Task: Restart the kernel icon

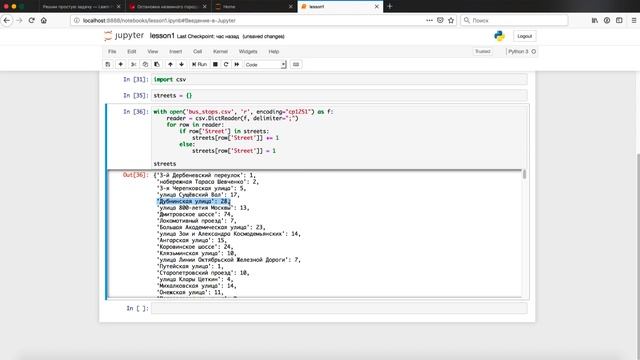Action: 226,64
